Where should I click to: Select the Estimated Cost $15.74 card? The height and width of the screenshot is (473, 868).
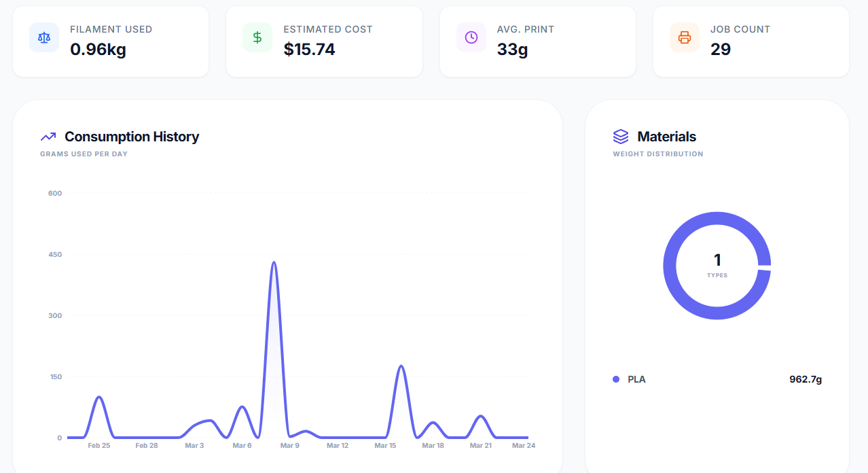coord(324,41)
